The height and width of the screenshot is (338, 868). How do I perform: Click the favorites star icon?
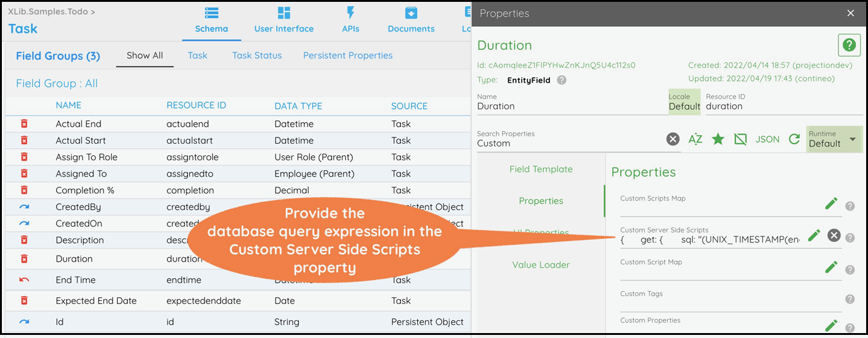718,139
